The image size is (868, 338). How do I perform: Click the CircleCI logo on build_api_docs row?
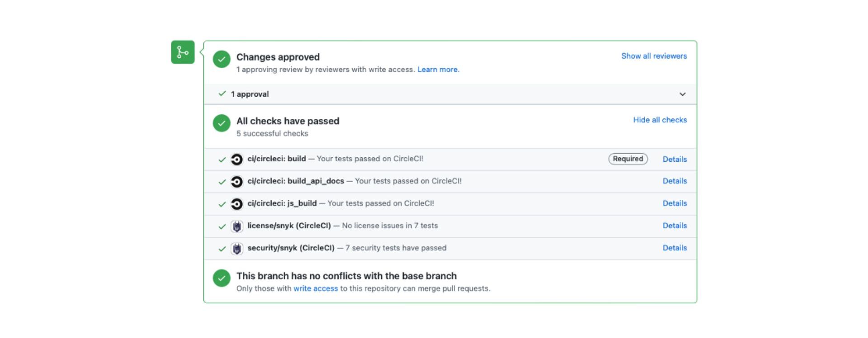[236, 182]
